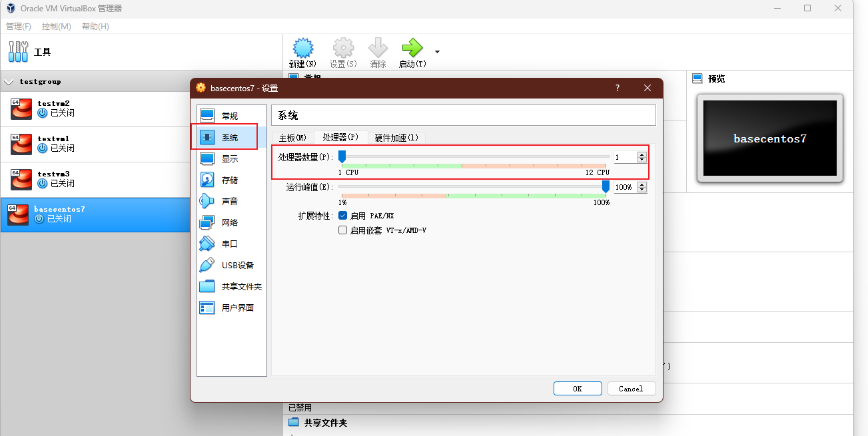This screenshot has height=436, width=868.
Task: Click the 12 CPU slider label
Action: [598, 172]
